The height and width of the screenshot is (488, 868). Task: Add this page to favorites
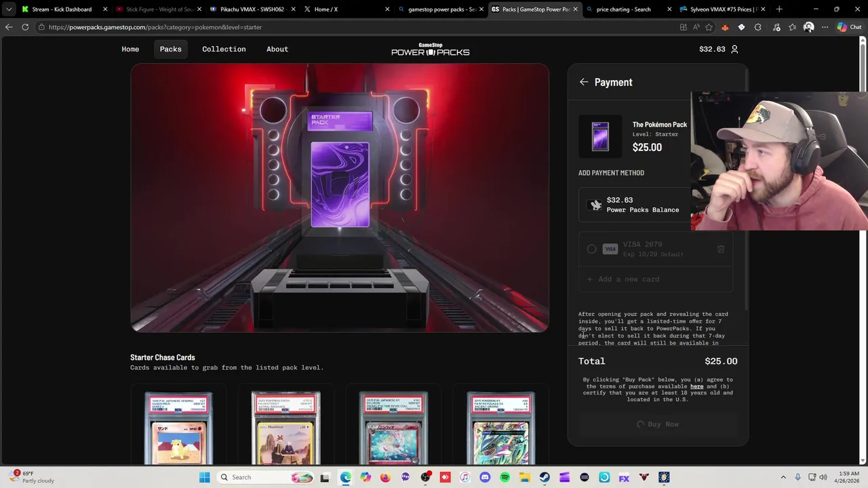point(709,27)
